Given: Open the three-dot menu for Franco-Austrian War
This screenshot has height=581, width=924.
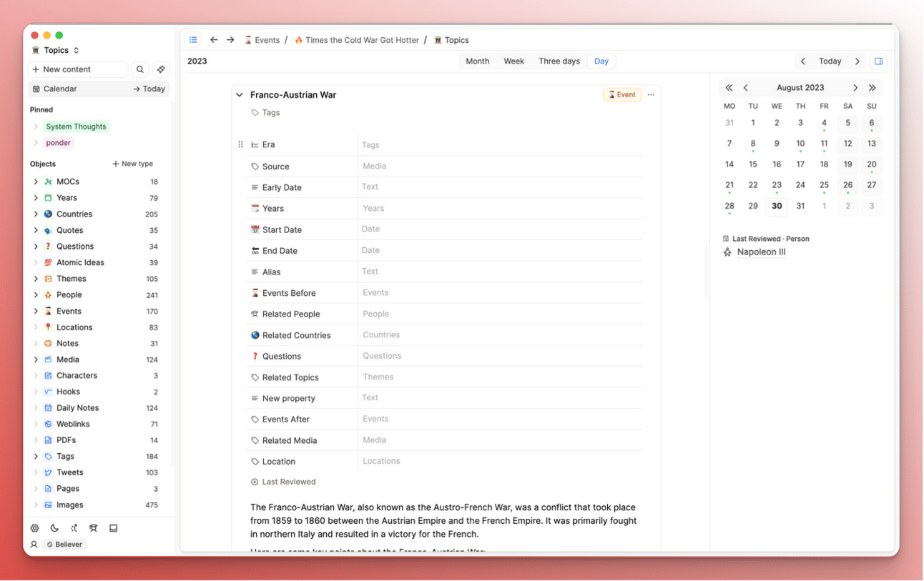Looking at the screenshot, I should tap(651, 95).
